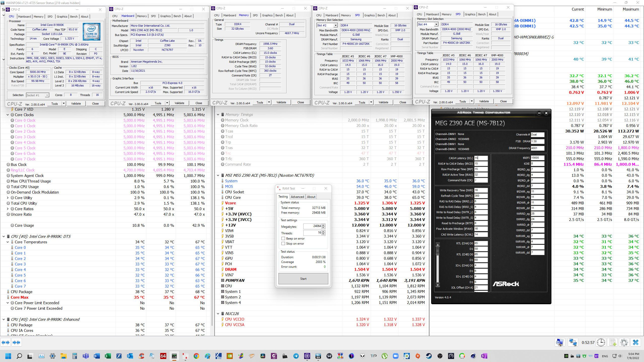The image size is (644, 362).
Task: Open Microsoft Teams from taskbar
Action: [86, 356]
